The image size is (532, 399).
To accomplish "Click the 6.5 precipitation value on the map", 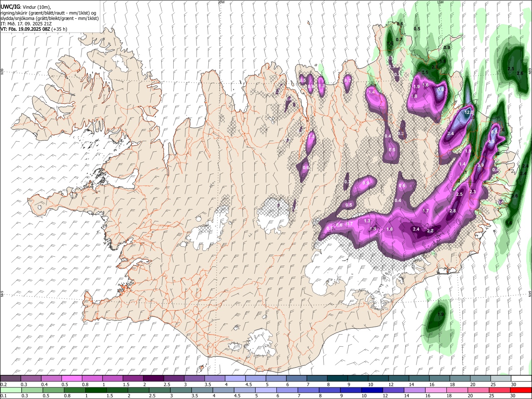I will point(494,132).
